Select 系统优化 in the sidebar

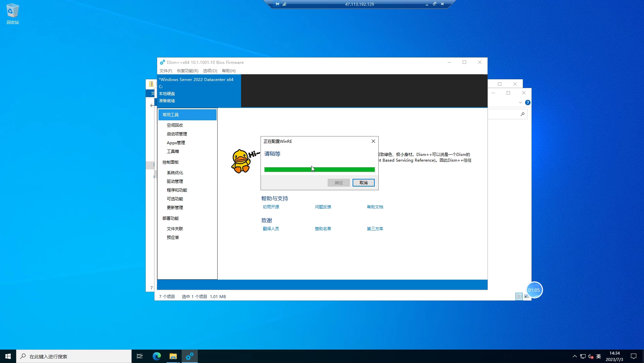(175, 173)
